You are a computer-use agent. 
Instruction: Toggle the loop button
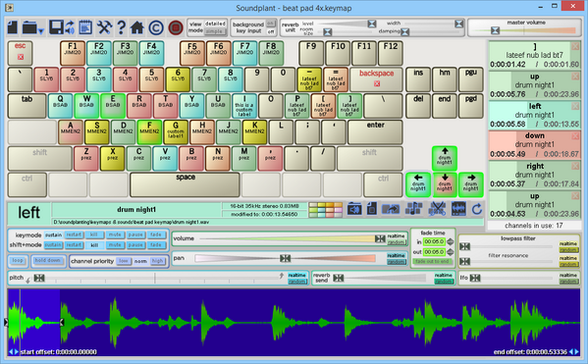tap(18, 260)
